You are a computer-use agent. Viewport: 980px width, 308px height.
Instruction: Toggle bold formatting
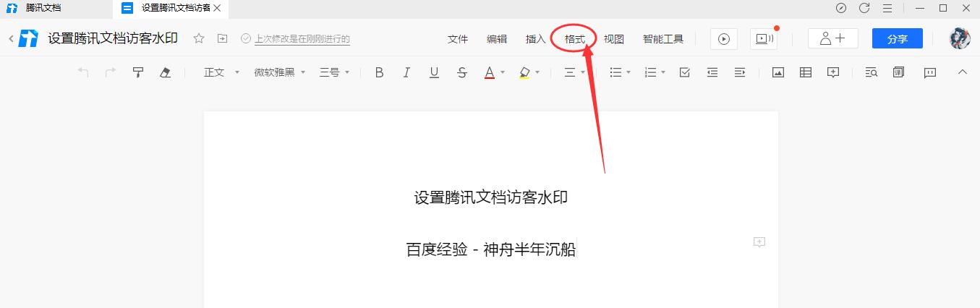(x=379, y=72)
